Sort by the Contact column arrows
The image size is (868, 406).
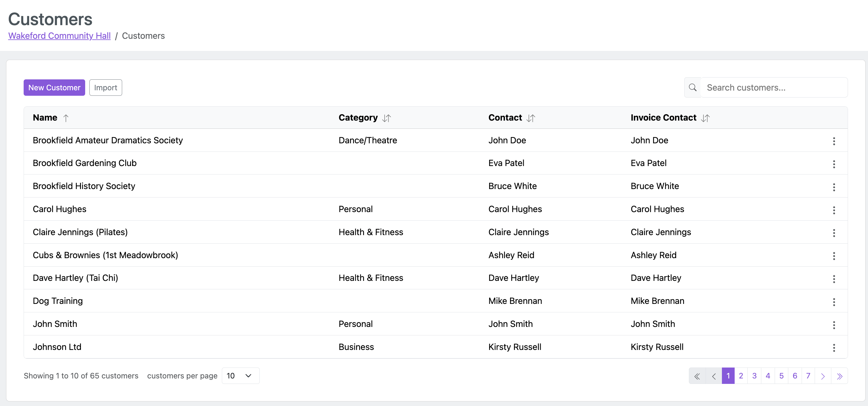[x=531, y=118]
